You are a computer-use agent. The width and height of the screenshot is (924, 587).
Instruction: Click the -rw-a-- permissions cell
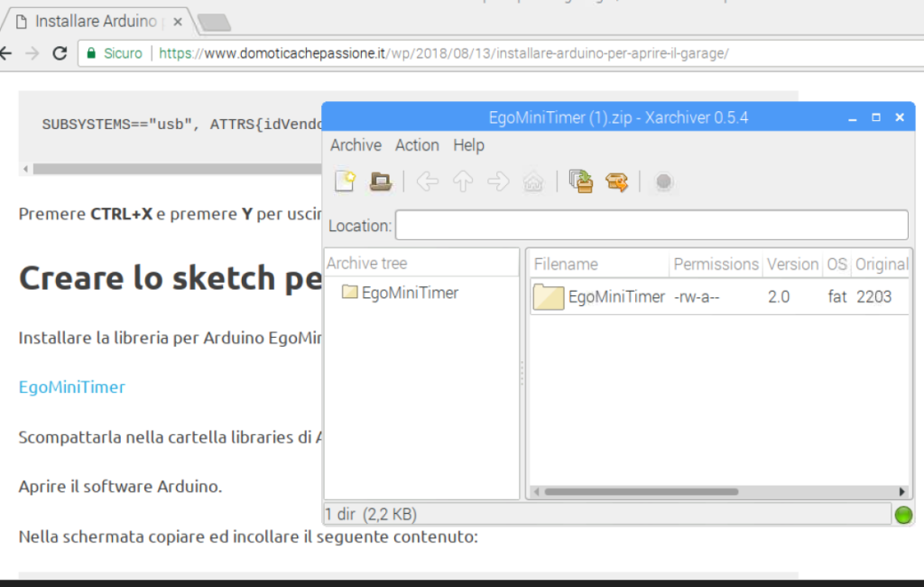coord(697,297)
